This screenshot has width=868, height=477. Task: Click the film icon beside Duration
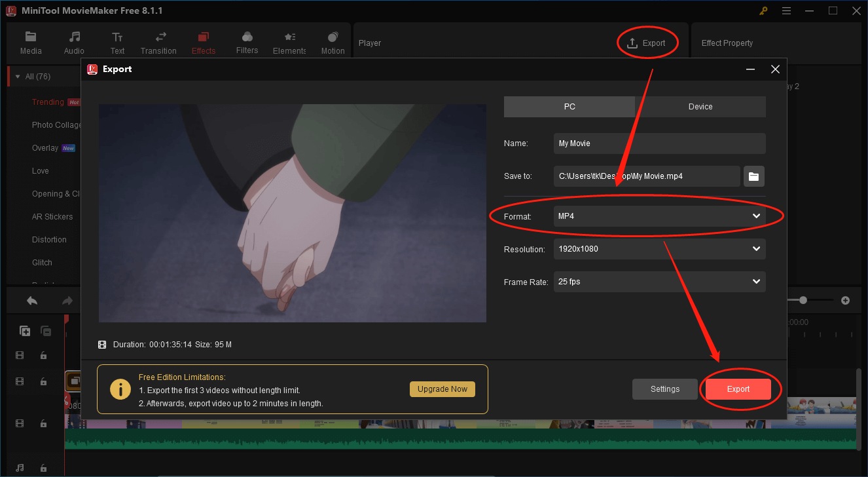[x=102, y=345]
